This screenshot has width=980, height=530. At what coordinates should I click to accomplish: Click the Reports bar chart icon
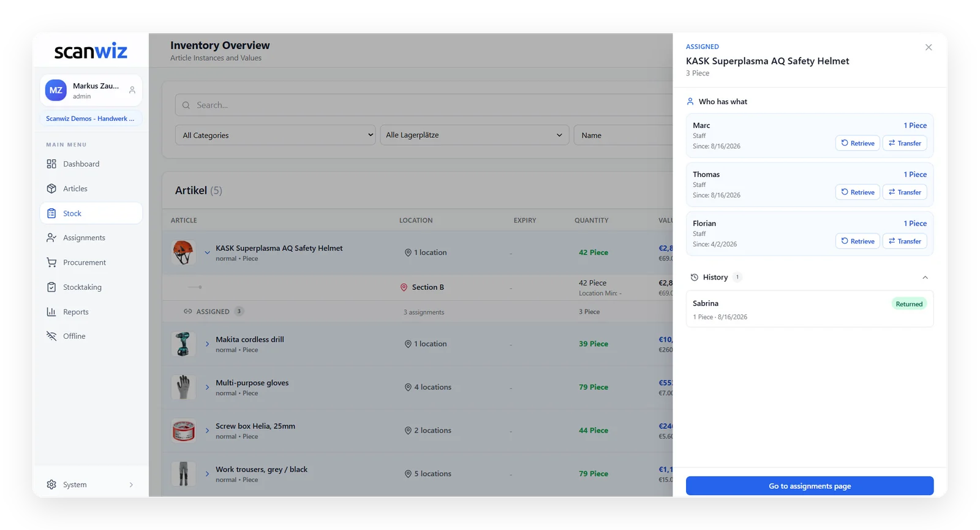(x=51, y=312)
